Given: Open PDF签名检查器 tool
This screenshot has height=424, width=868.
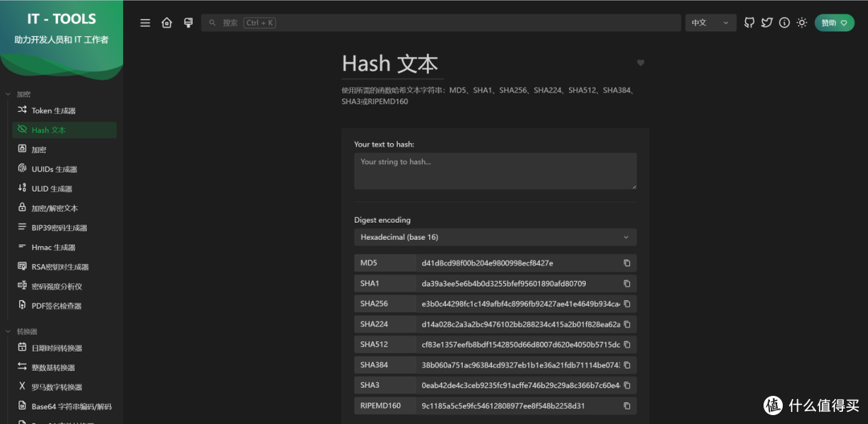Looking at the screenshot, I should (x=64, y=306).
